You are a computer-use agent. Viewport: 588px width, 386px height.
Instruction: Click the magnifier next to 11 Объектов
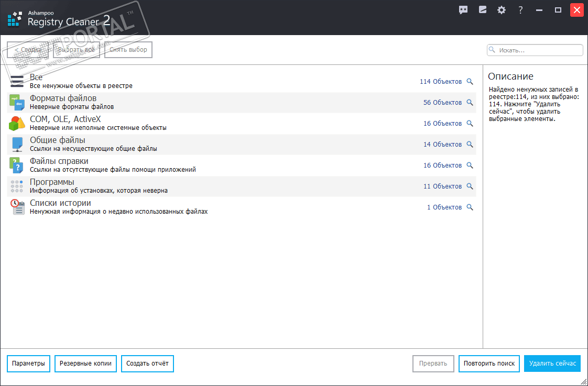point(470,186)
